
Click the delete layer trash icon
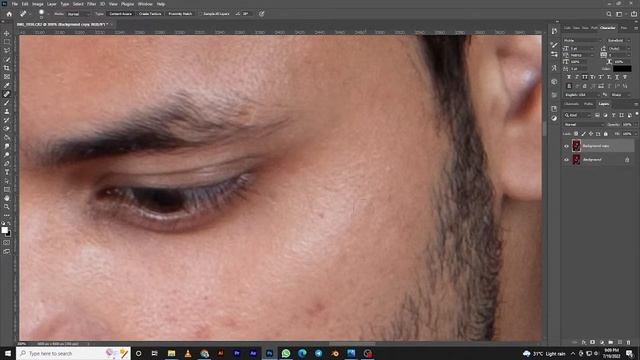(x=629, y=342)
